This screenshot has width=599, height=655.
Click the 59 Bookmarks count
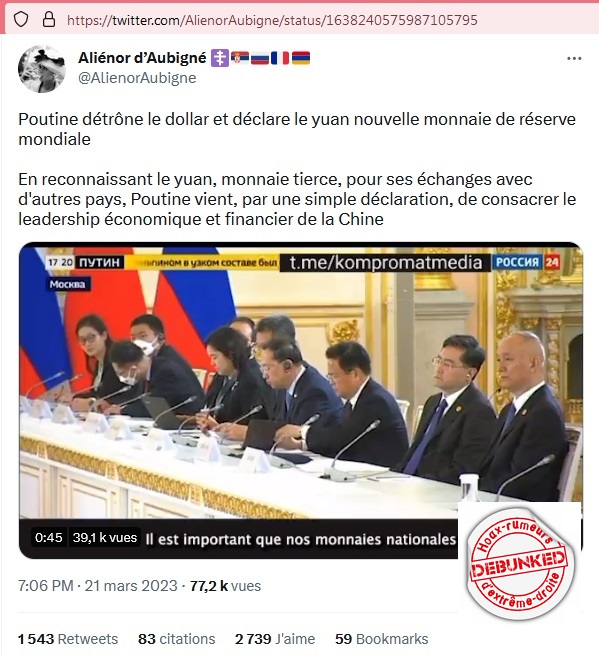click(382, 639)
